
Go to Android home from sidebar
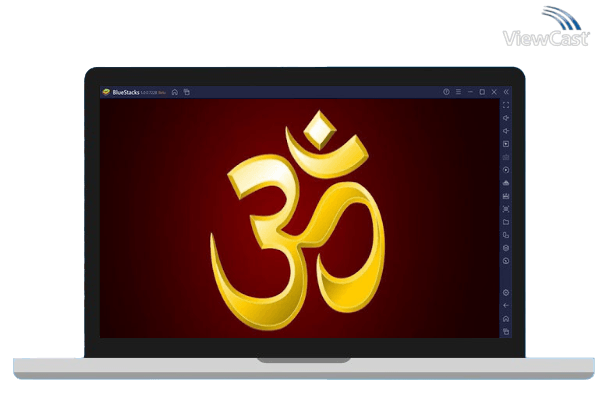click(x=506, y=319)
